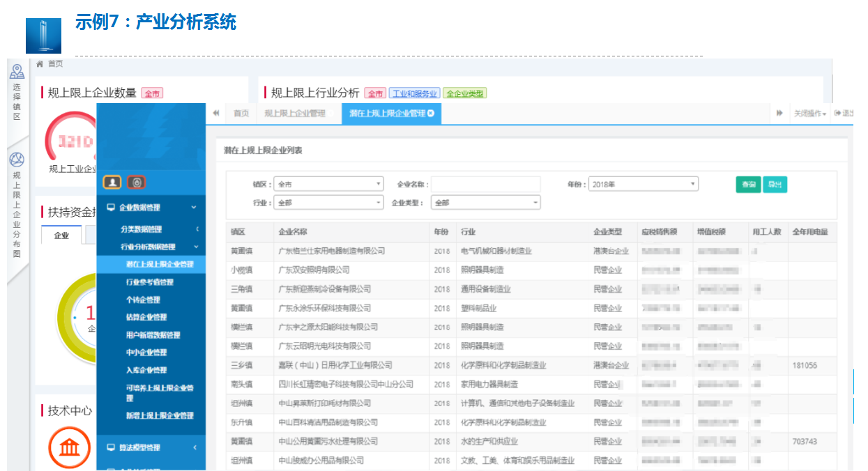Open 中小企业管理 in sidebar
The image size is (868, 471).
coord(146,353)
